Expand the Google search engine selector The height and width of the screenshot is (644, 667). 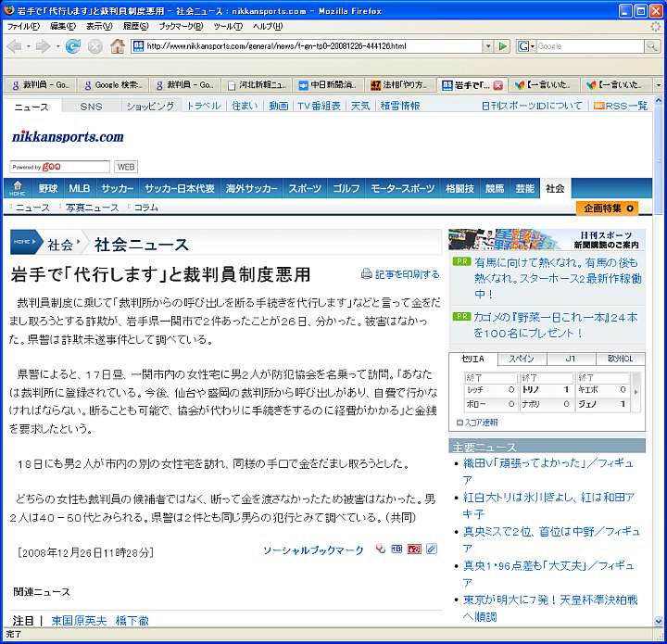click(526, 46)
